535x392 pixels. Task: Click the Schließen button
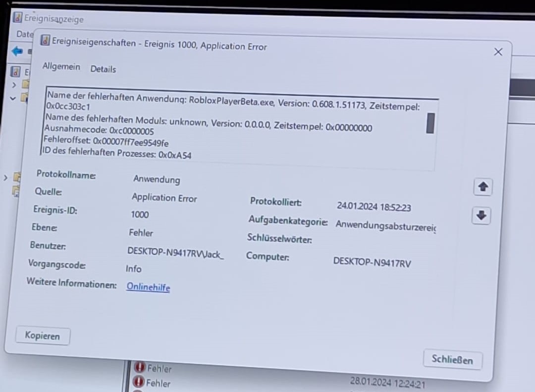452,359
